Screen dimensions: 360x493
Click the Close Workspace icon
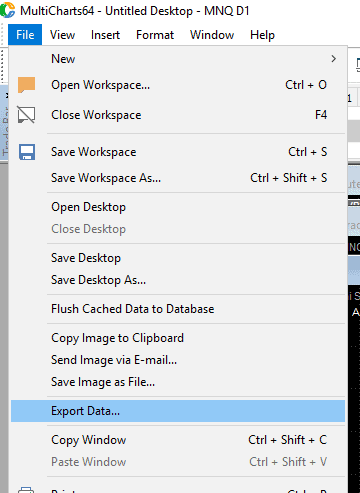(x=26, y=115)
